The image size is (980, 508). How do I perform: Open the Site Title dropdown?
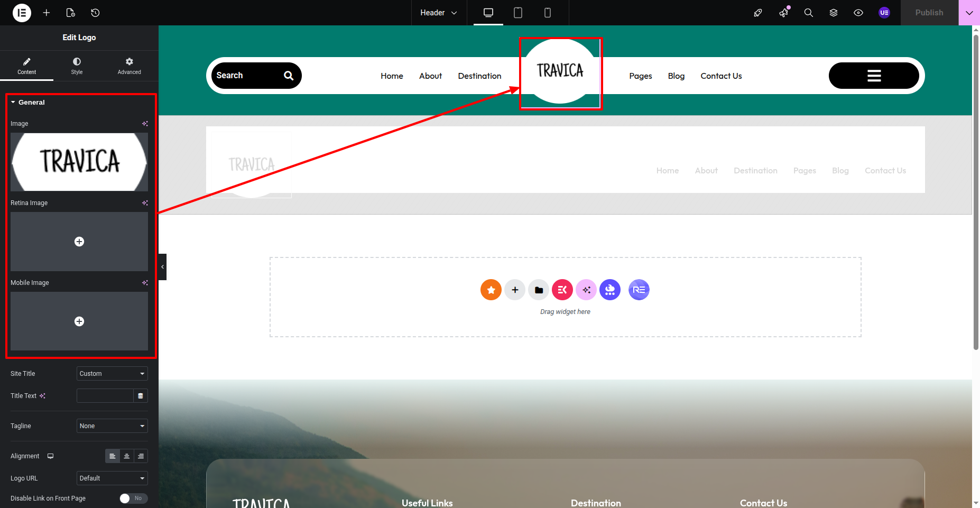[x=112, y=374]
